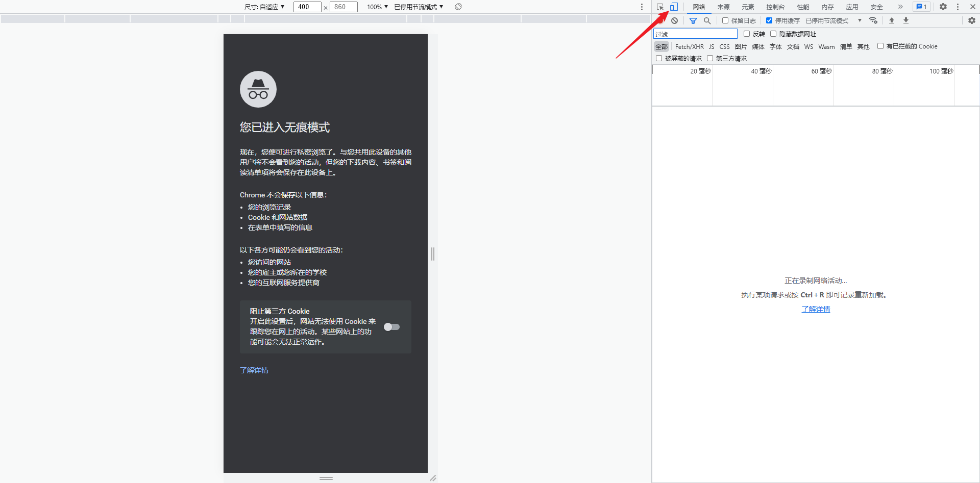The width and height of the screenshot is (980, 483).
Task: Filter requests by 其他 other
Action: [863, 46]
